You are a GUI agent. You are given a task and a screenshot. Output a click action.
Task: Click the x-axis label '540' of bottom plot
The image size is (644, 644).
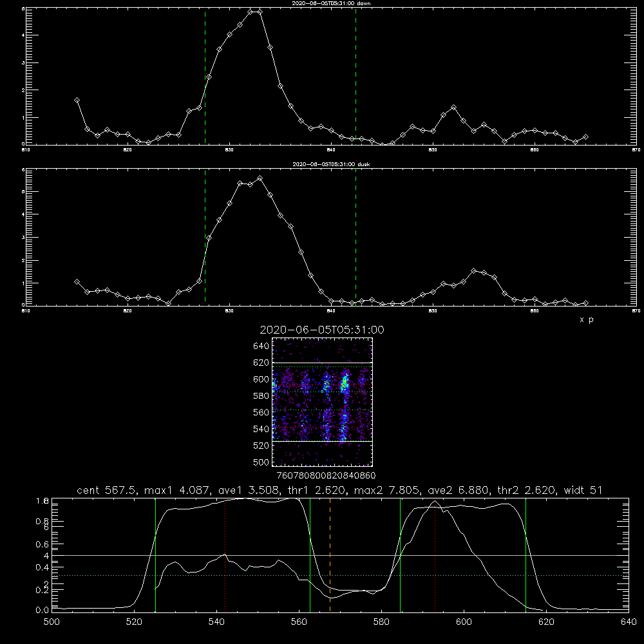(x=216, y=622)
